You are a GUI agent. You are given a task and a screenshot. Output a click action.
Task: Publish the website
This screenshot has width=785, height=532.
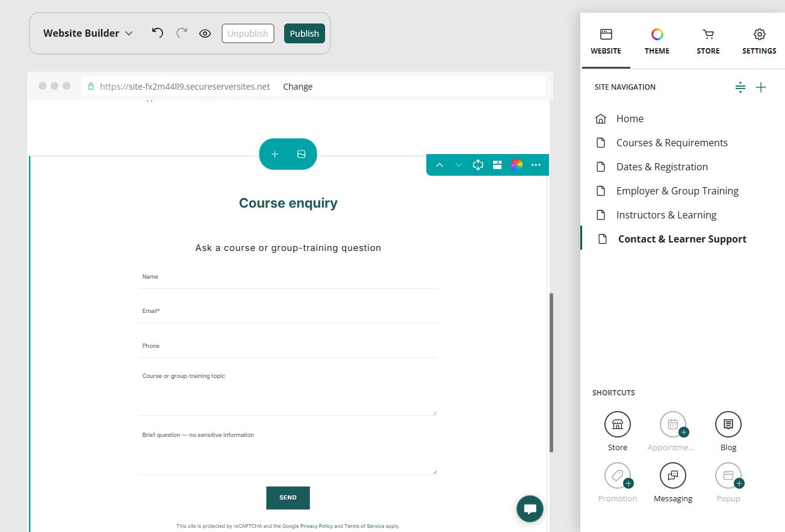click(304, 33)
